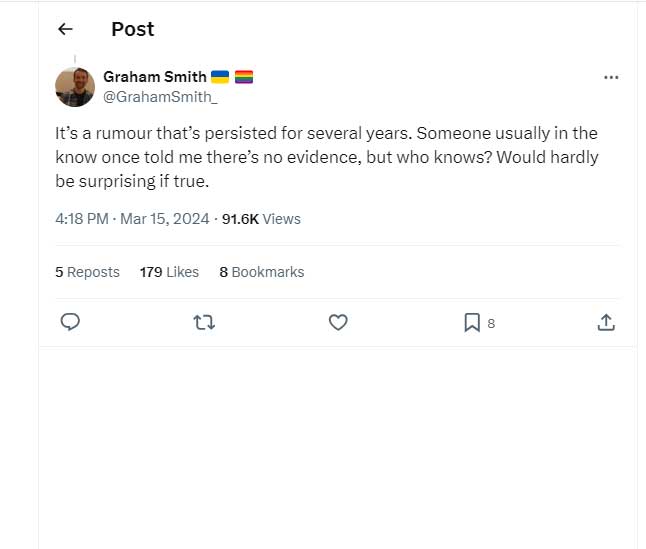Open the repost arrows menu
Viewport: 646px width, 549px height.
pos(204,322)
